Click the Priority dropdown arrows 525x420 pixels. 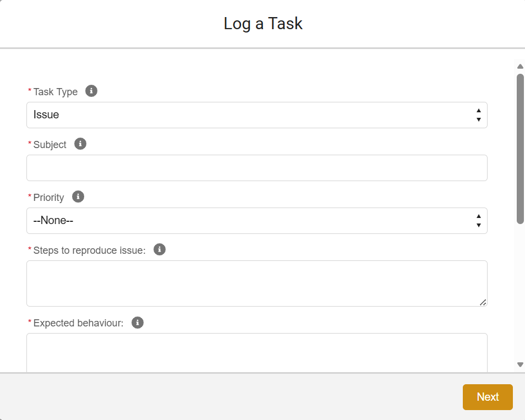[x=478, y=221]
